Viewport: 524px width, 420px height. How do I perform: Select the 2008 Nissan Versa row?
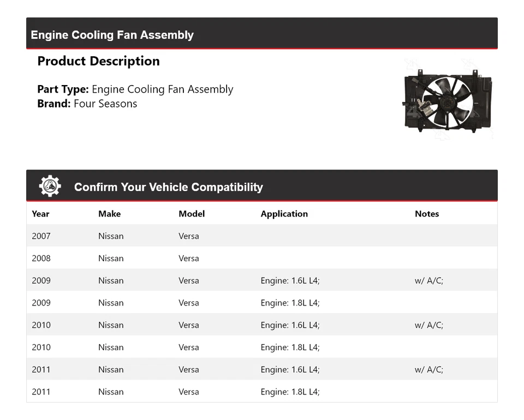(x=261, y=259)
